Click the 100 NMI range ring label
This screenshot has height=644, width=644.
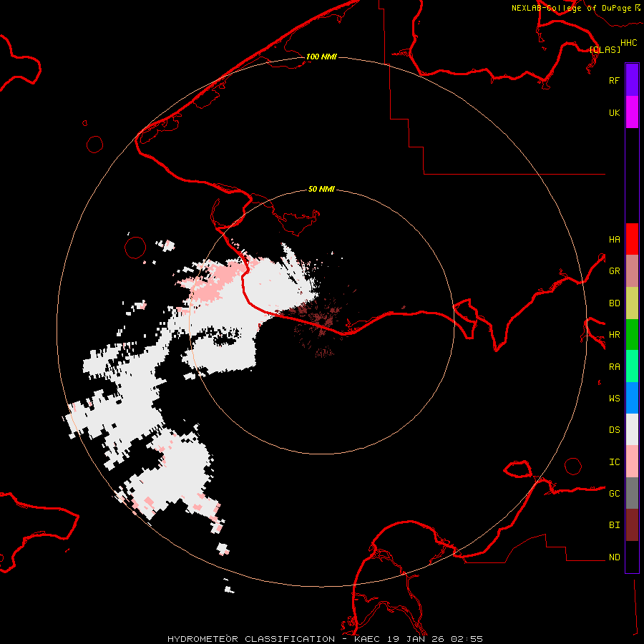(321, 57)
